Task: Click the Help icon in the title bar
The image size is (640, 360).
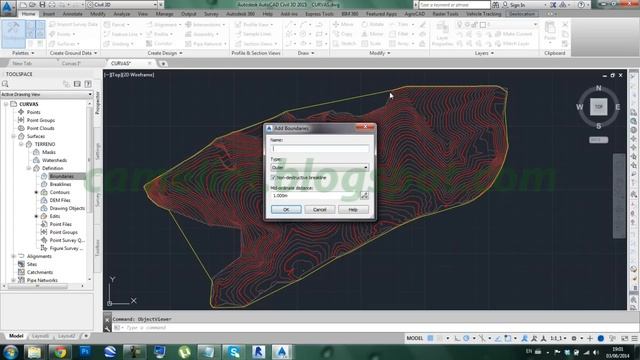Action: (x=581, y=5)
